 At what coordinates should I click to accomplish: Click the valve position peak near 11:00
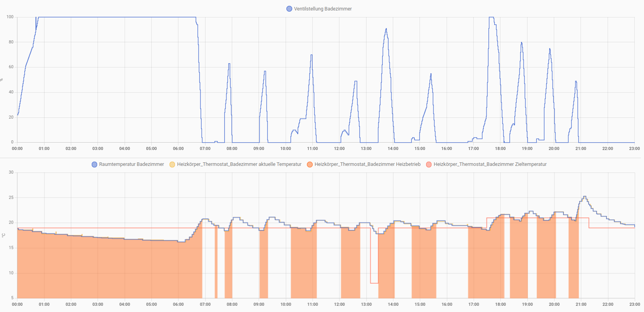click(311, 55)
